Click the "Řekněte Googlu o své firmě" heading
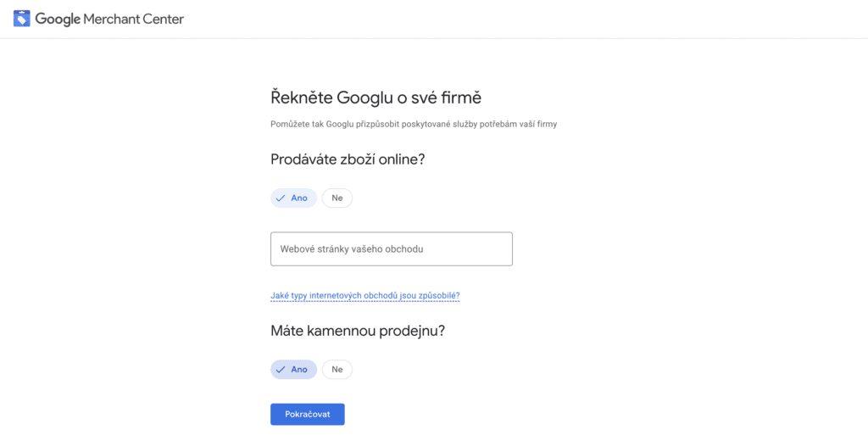 [376, 98]
